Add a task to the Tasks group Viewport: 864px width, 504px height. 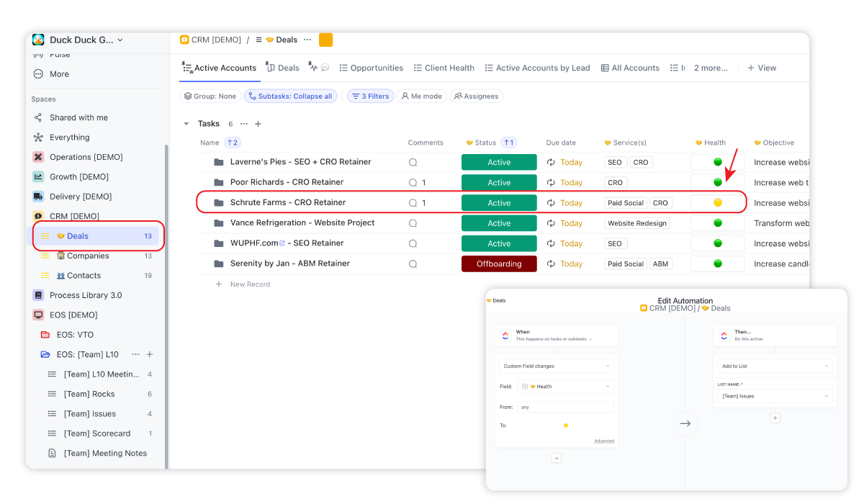(x=258, y=124)
